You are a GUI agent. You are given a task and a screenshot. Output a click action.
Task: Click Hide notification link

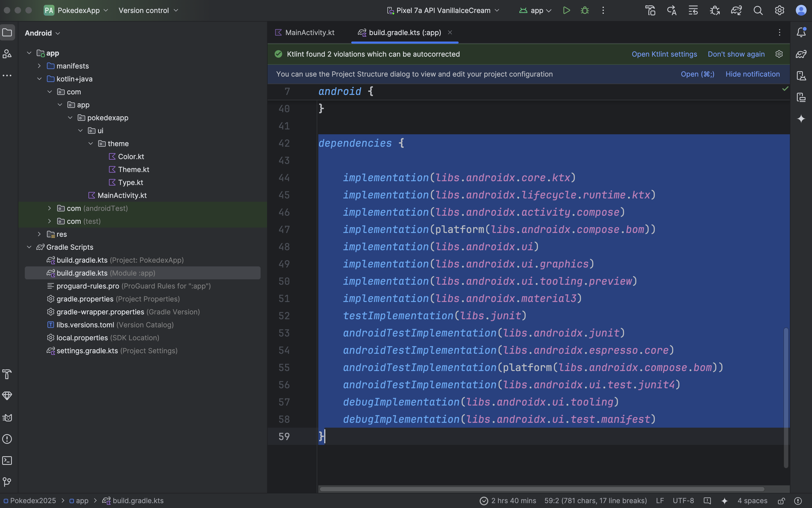click(752, 74)
